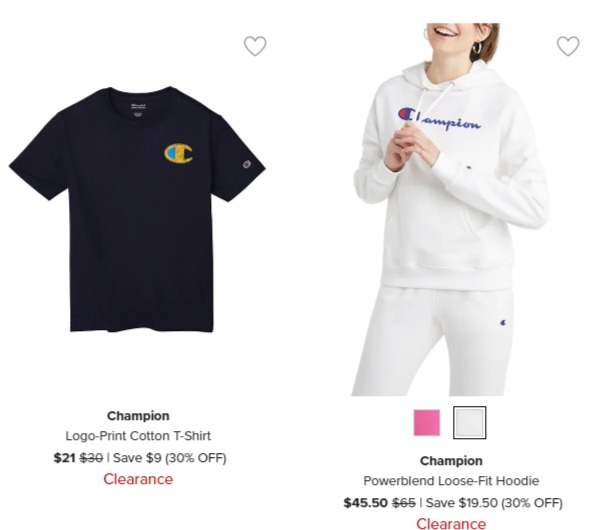Favorite the Logo-Print Cotton T-Shirt with heart
606x530 pixels.
coord(255,46)
